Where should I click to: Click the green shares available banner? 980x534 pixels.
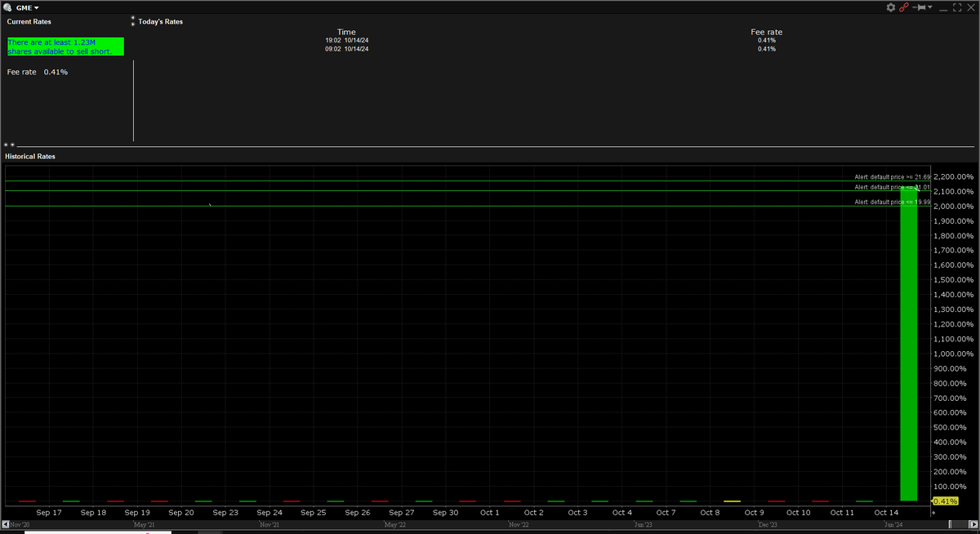(x=65, y=47)
